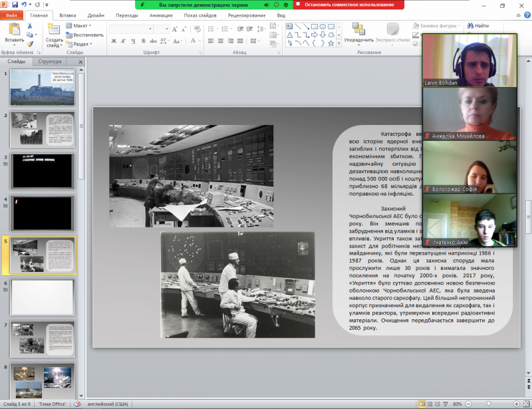Align text to the left
Image resolution: width=532 pixels, height=409 pixels.
[211, 41]
